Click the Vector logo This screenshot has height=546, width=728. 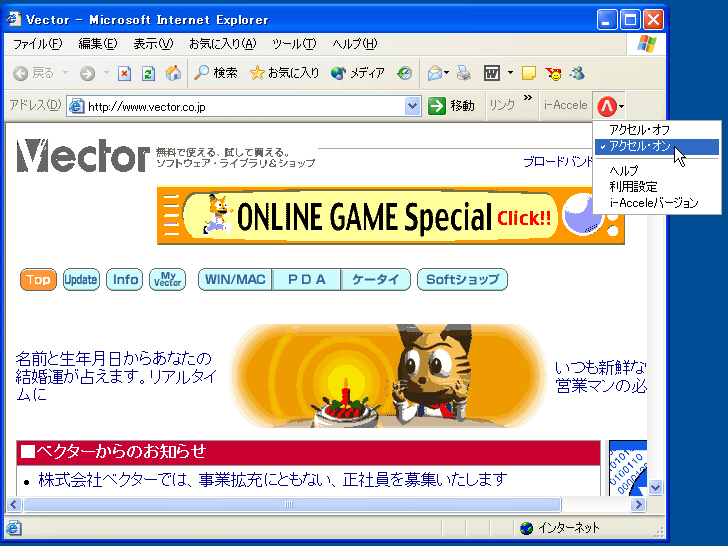[83, 156]
